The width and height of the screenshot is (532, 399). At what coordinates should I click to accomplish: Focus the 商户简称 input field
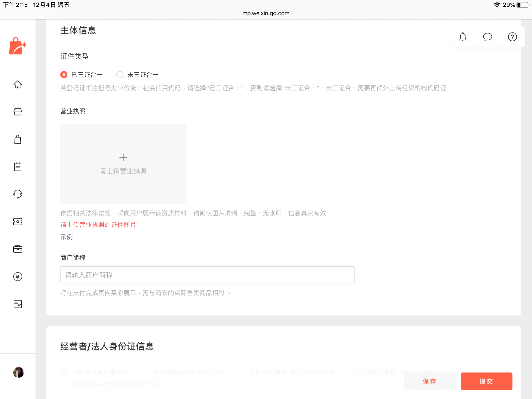tap(207, 275)
